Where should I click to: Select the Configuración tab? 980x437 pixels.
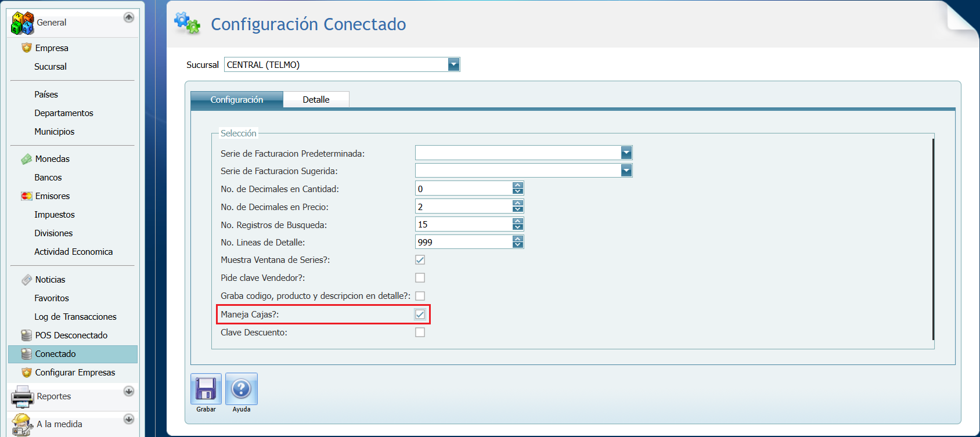click(237, 100)
